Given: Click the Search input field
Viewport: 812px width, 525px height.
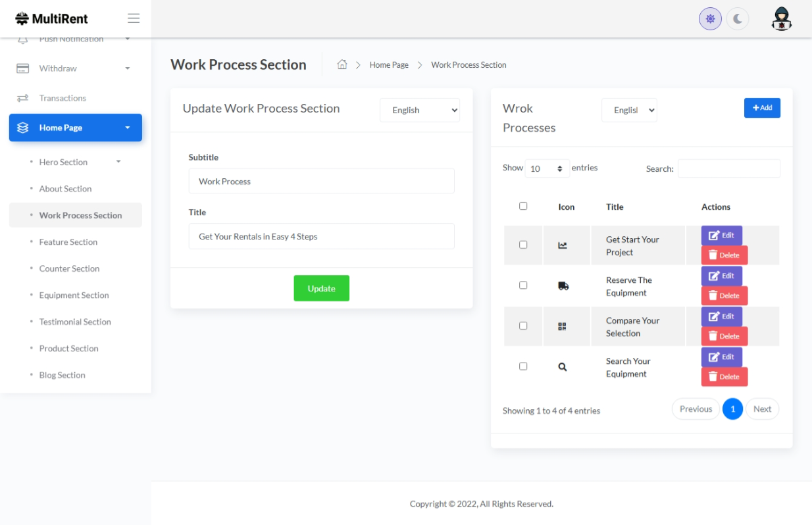Looking at the screenshot, I should [x=728, y=168].
